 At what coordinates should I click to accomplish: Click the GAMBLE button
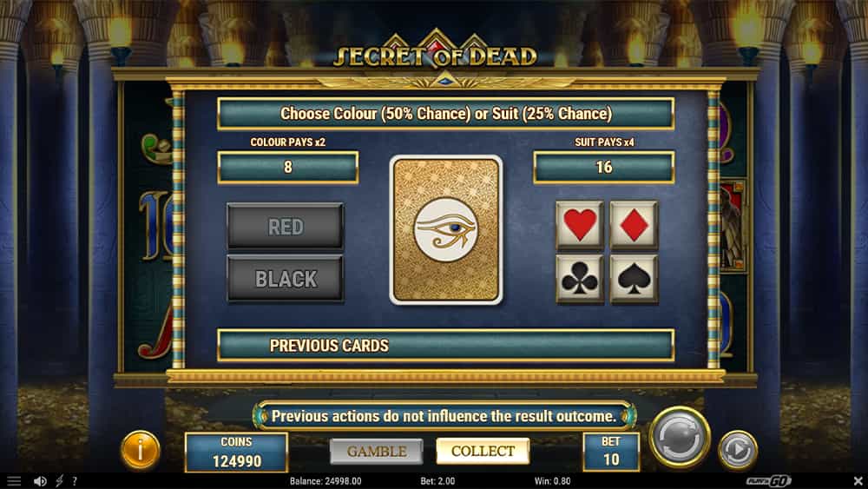coord(377,452)
